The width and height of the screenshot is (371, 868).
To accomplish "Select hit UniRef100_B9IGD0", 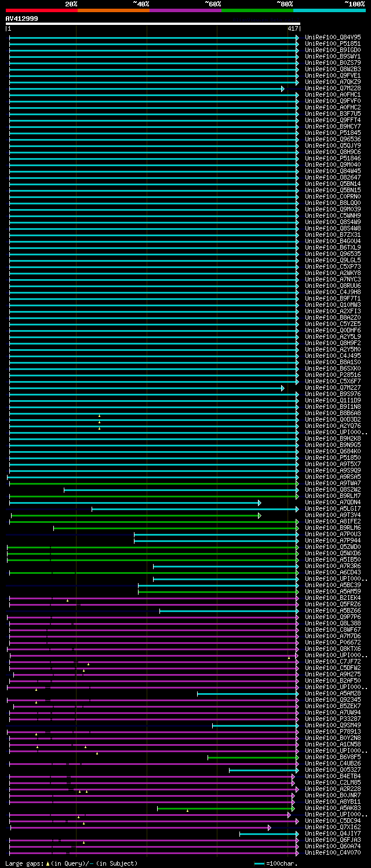I will click(332, 50).
